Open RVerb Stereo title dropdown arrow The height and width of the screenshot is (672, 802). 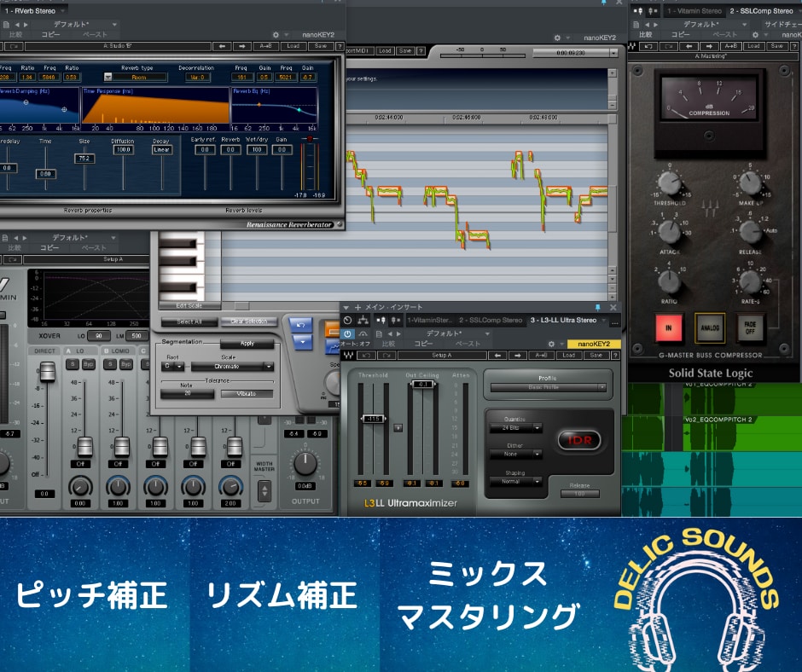coord(63,11)
